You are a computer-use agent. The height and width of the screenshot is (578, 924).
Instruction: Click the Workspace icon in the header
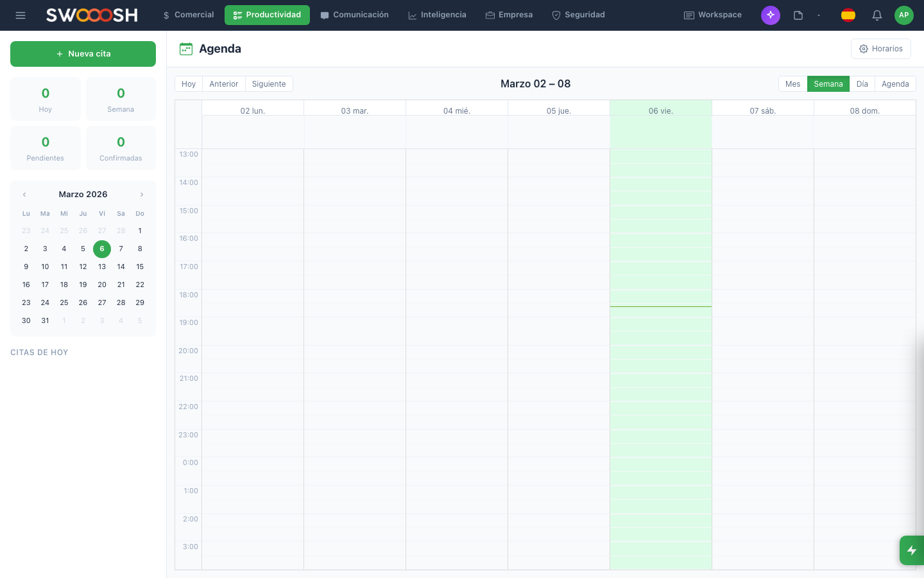tap(690, 14)
